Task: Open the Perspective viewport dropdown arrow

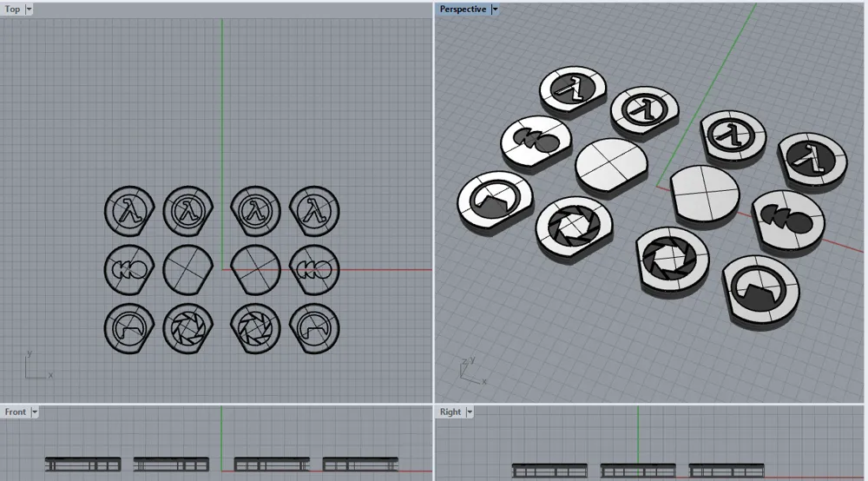Action: [495, 9]
